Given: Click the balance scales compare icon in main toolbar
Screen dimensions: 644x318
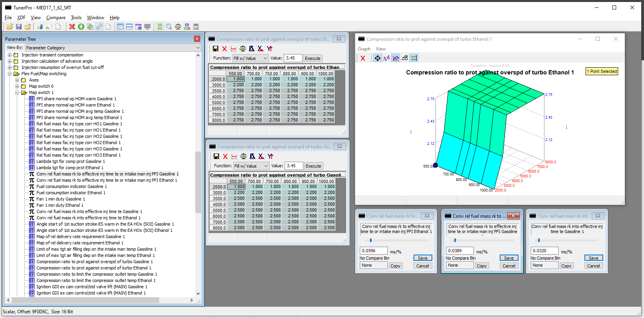Looking at the screenshot, I should [x=178, y=27].
